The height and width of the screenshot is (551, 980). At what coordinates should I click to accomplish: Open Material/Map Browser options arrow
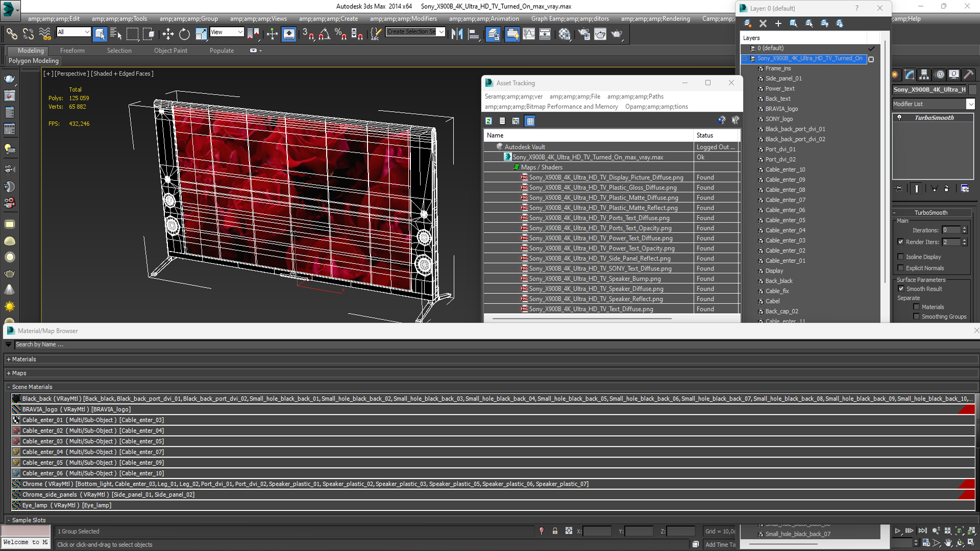8,344
